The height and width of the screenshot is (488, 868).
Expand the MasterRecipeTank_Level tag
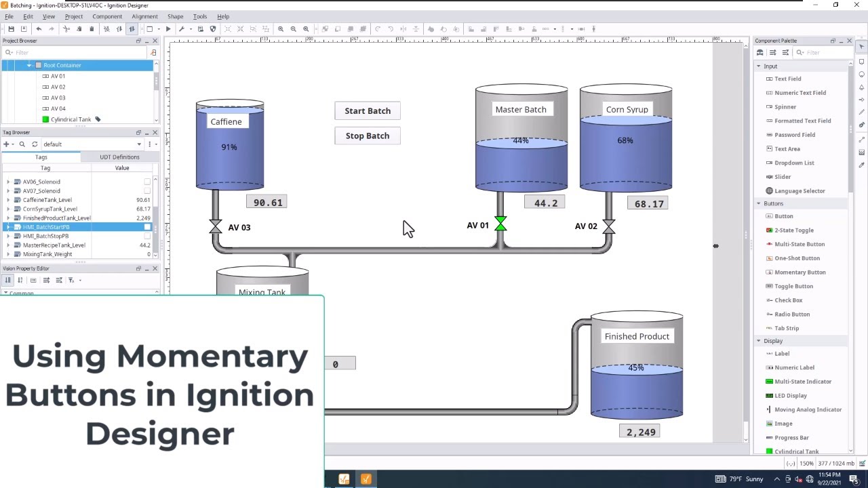[x=8, y=245]
